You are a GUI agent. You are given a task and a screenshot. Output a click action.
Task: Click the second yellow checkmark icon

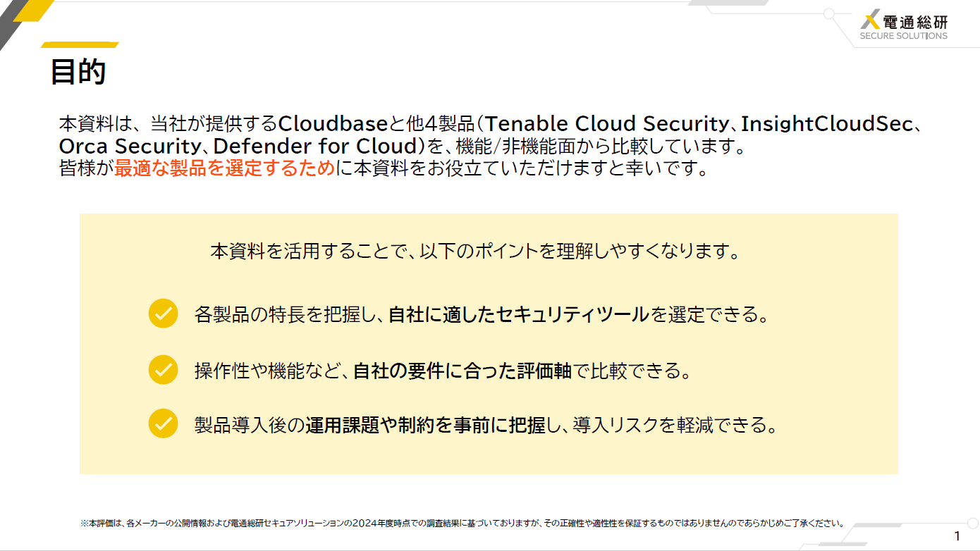163,370
